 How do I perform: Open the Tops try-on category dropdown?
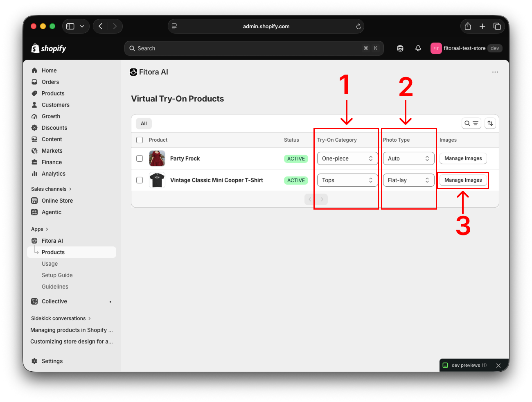347,180
